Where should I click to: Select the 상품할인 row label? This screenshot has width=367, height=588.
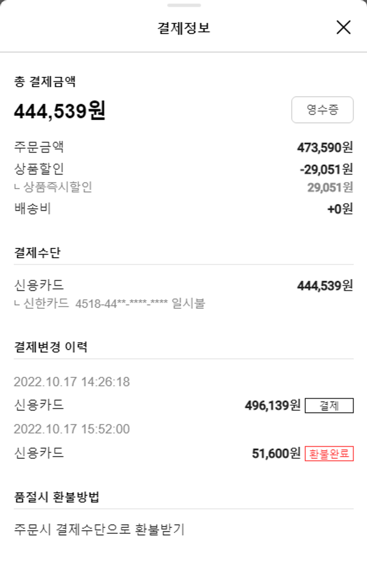39,169
